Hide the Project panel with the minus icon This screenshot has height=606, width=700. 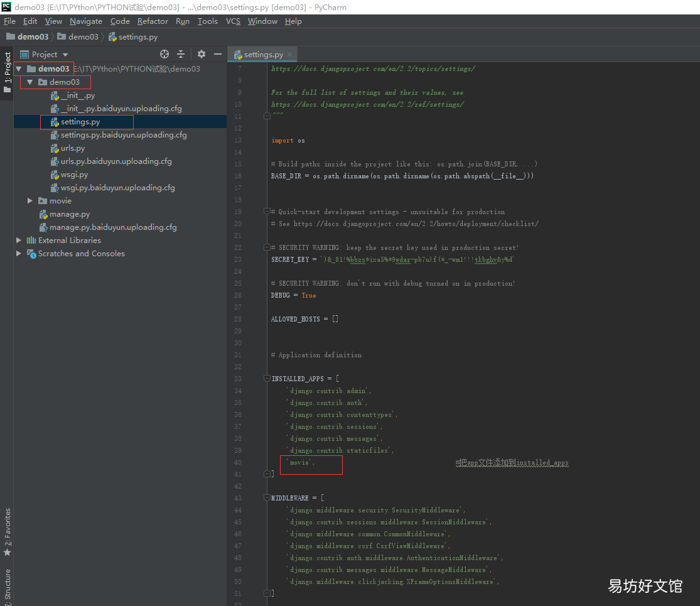tap(218, 54)
